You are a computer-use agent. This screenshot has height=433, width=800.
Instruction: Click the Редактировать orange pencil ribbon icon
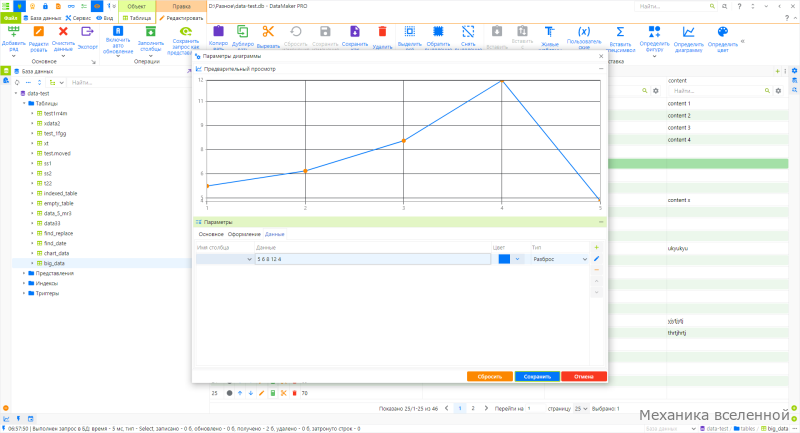tap(38, 32)
